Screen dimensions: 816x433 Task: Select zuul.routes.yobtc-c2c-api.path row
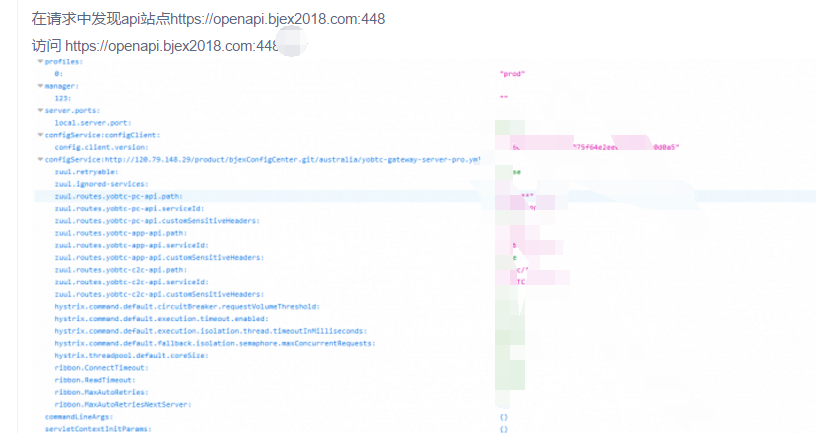click(121, 270)
